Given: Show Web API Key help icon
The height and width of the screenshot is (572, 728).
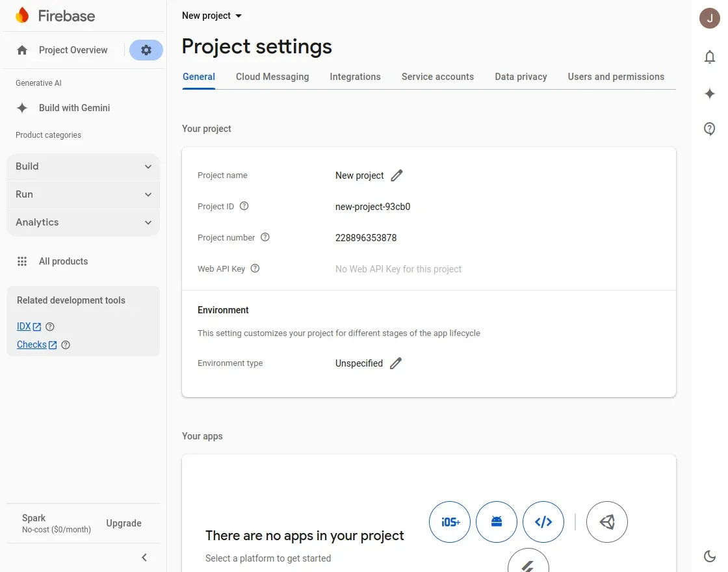Looking at the screenshot, I should pyautogui.click(x=255, y=268).
